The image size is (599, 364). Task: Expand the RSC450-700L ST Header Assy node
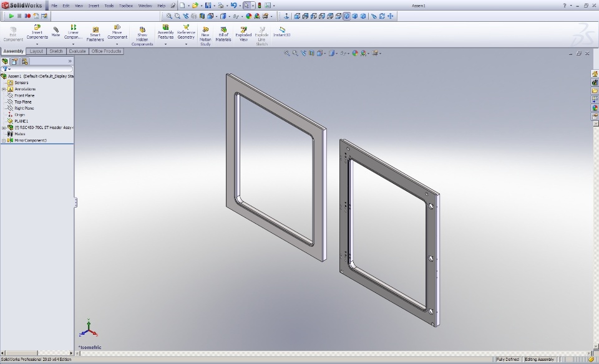click(4, 127)
